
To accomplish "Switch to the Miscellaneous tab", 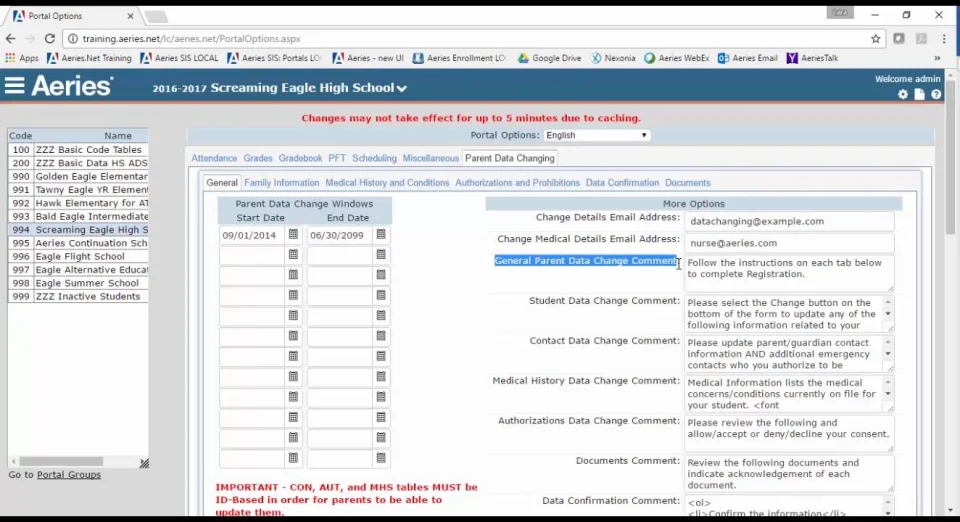I will [x=430, y=158].
